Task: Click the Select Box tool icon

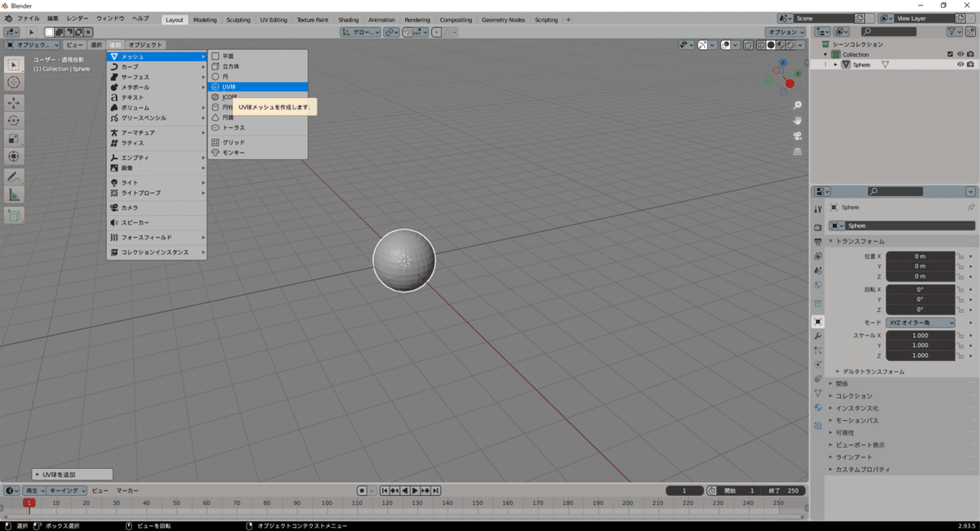Action: [14, 65]
